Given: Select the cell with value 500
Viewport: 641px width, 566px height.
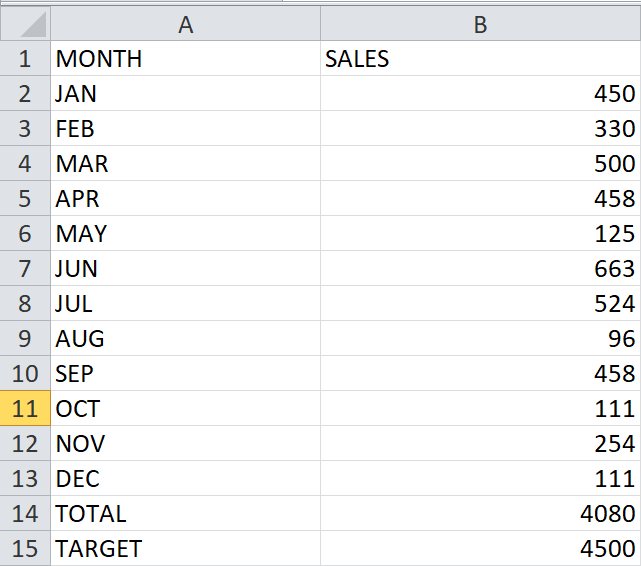Looking at the screenshot, I should tap(480, 164).
